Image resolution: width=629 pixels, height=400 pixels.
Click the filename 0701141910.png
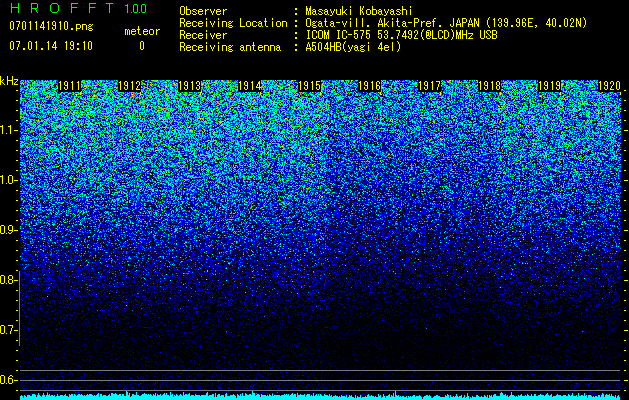(x=51, y=27)
